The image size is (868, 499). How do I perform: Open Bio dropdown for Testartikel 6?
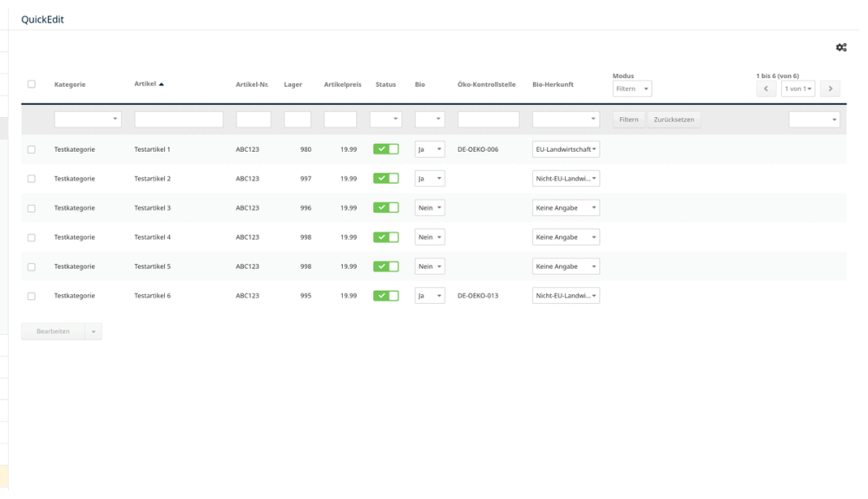tap(430, 296)
